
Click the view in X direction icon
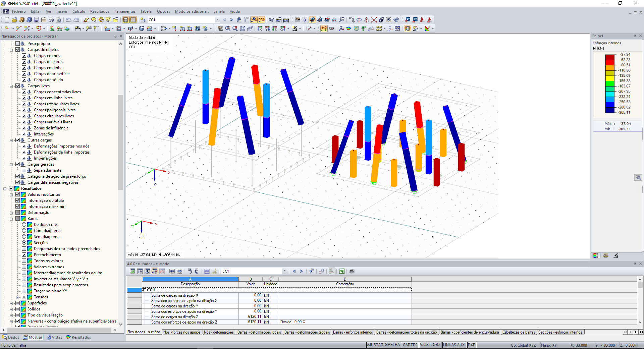click(x=260, y=28)
